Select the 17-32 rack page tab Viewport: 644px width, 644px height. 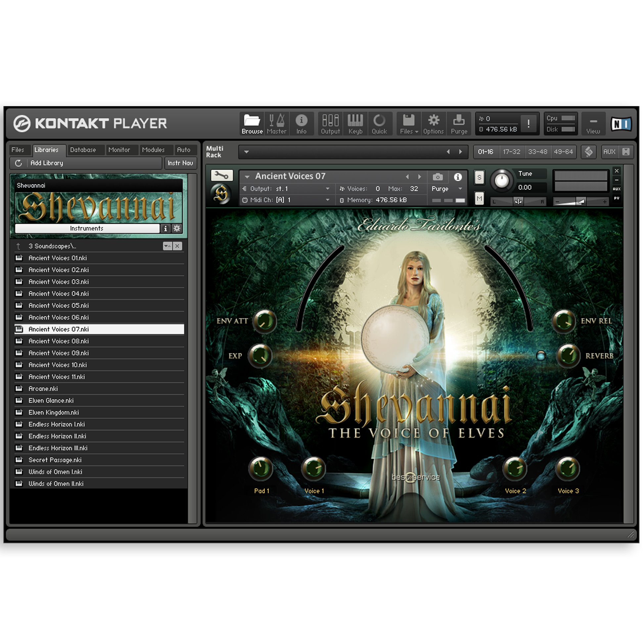click(x=511, y=152)
